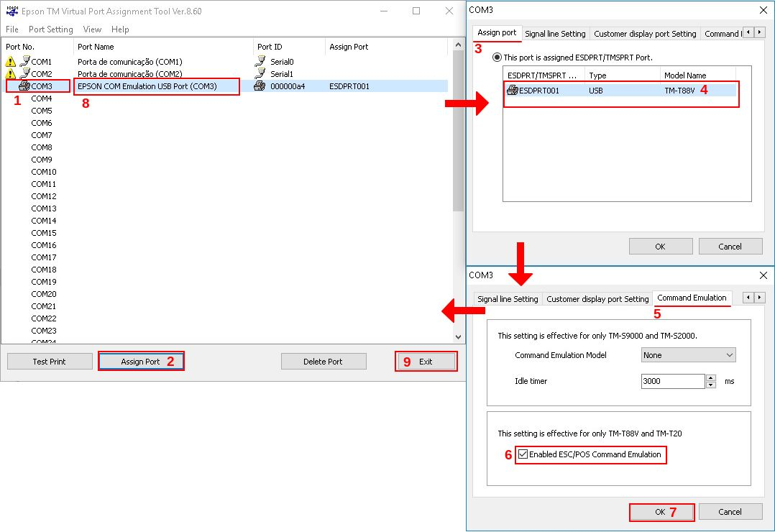775x532 pixels.
Task: Open Customer display port Setting tab in upper dialog
Action: 645,34
